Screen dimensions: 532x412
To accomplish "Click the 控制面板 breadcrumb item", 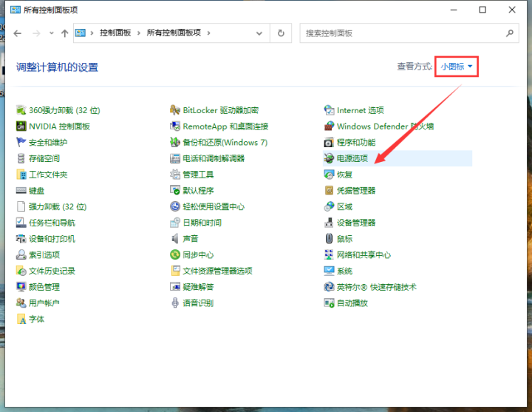I will [x=115, y=33].
